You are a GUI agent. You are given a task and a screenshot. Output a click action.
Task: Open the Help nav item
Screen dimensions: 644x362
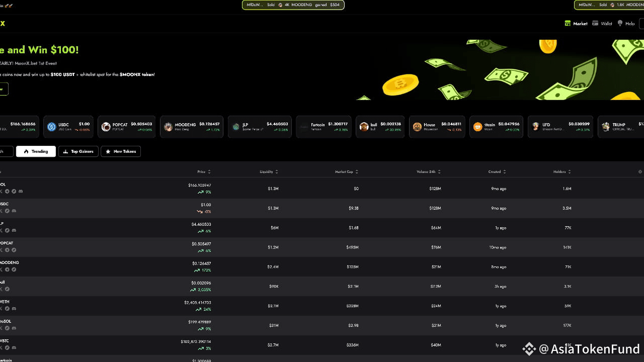pos(626,24)
